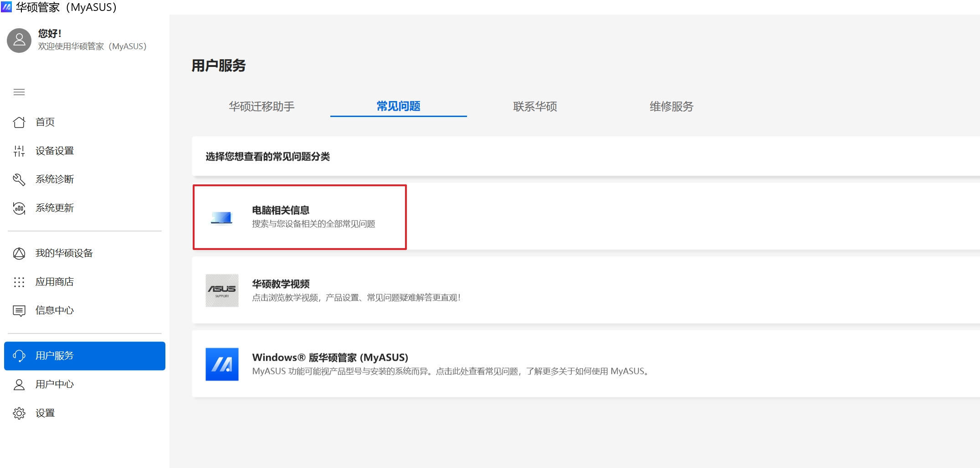The image size is (980, 468).
Task: Click the user avatar profile icon
Action: tap(19, 40)
